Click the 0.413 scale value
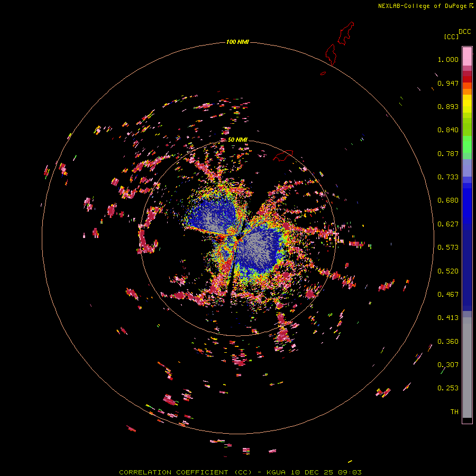 448,318
